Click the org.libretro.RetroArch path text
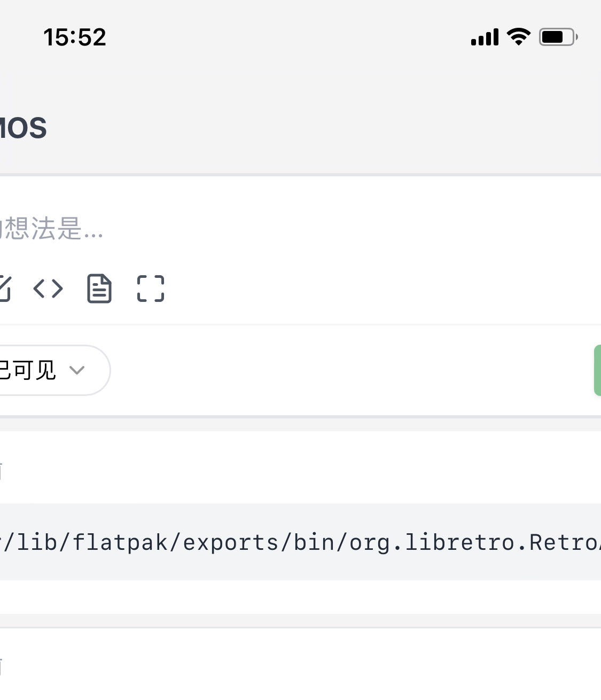The image size is (601, 700). pos(299,542)
